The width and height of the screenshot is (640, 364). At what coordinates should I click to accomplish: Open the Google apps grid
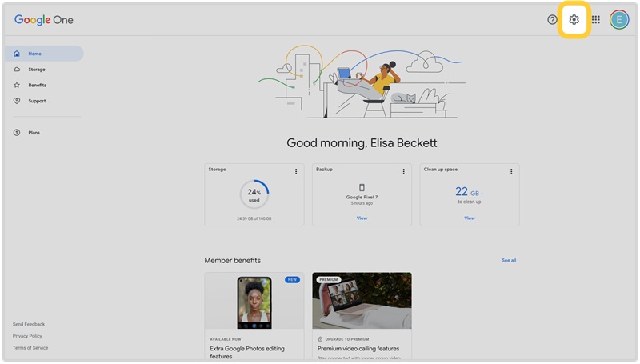596,20
